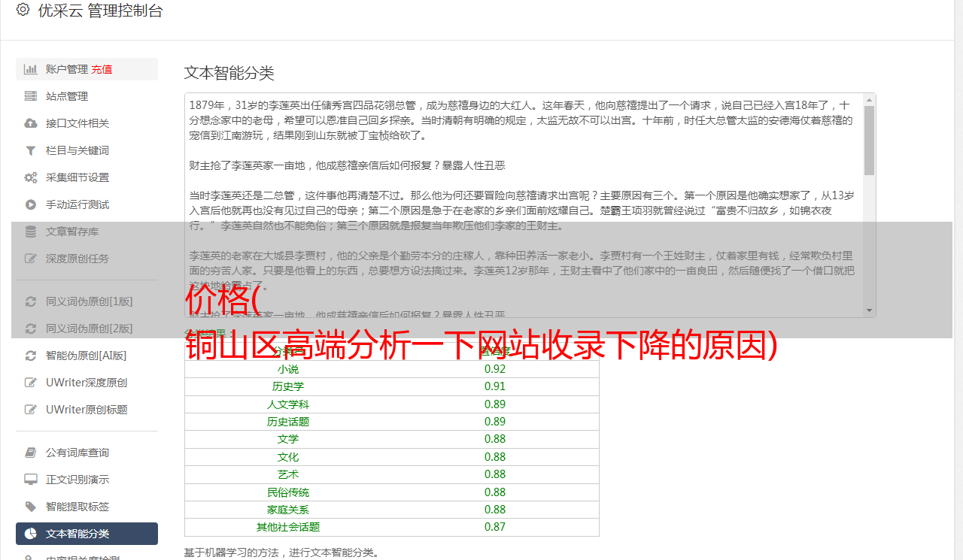
Task: Click the tag icon beside 智能提取标签
Action: click(31, 507)
